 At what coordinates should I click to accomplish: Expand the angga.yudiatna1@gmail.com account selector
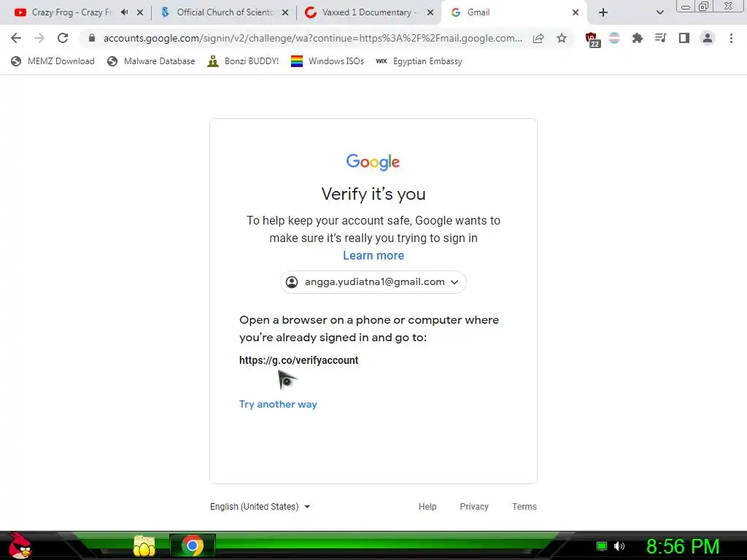coord(373,282)
